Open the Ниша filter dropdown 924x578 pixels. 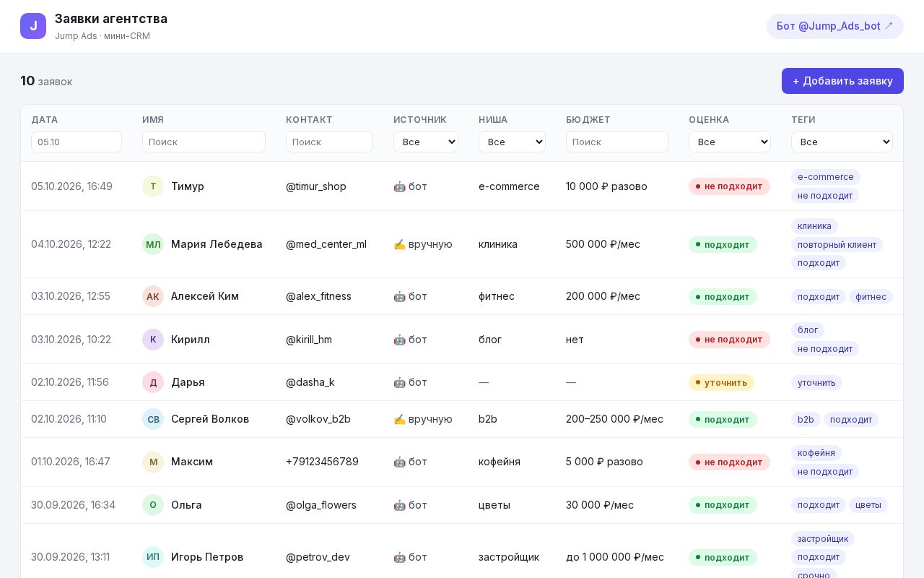click(x=512, y=142)
